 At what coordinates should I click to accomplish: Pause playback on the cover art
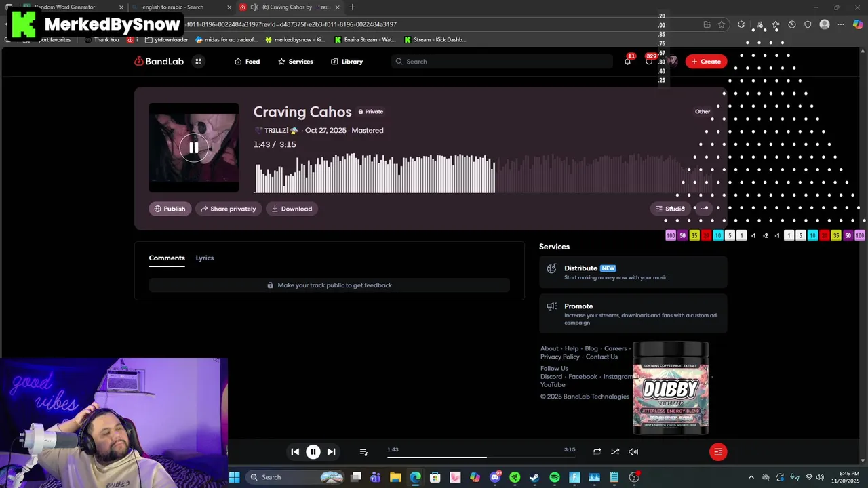point(194,147)
